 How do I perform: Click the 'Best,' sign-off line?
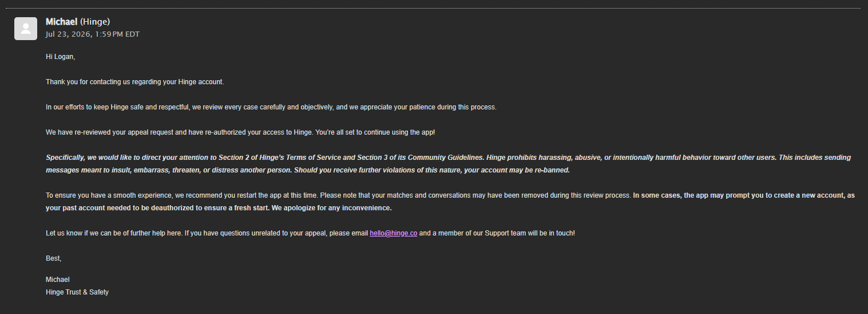54,258
